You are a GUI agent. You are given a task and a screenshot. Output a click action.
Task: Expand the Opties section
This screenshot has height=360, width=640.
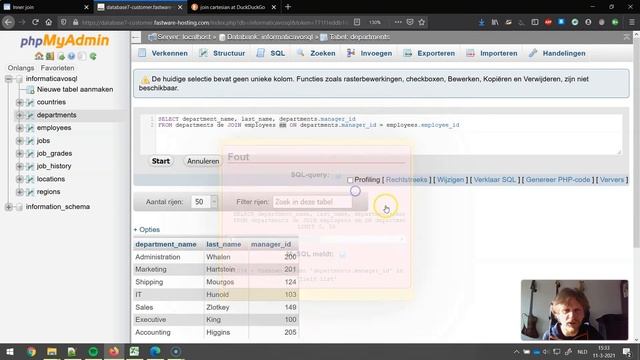[147, 230]
